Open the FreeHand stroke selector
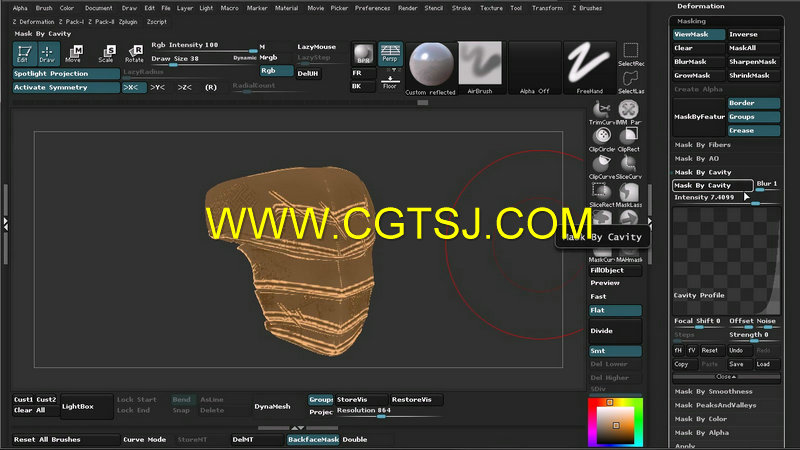The height and width of the screenshot is (450, 800). click(x=589, y=68)
